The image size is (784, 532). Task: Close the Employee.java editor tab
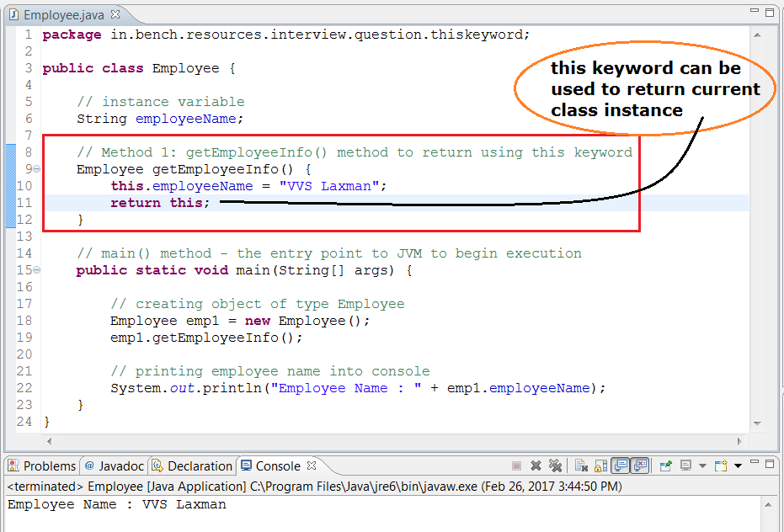[115, 15]
